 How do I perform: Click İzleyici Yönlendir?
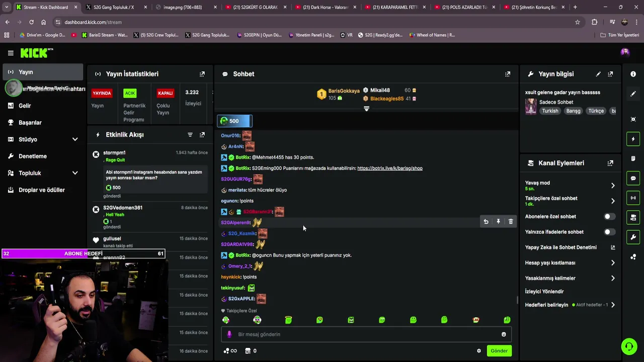544,292
